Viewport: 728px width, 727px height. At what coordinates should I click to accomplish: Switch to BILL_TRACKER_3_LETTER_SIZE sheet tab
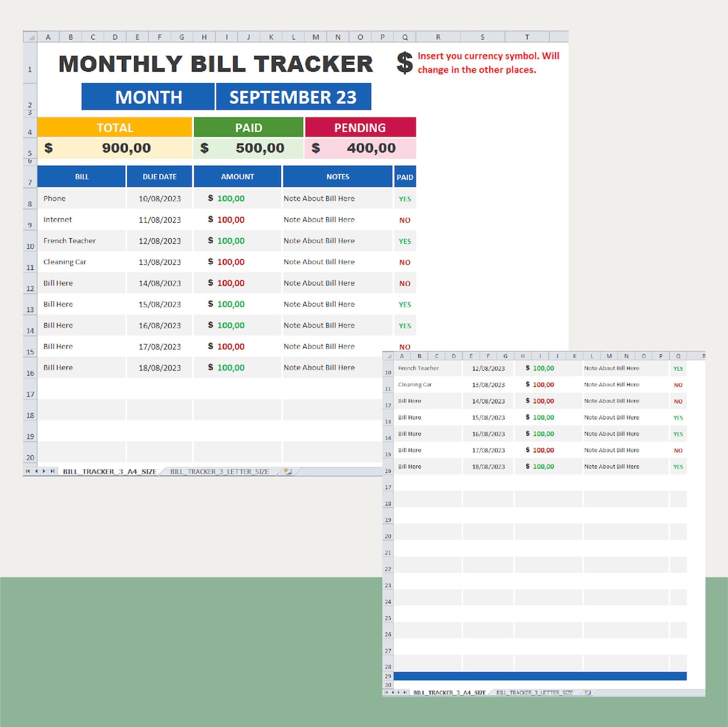click(x=220, y=471)
